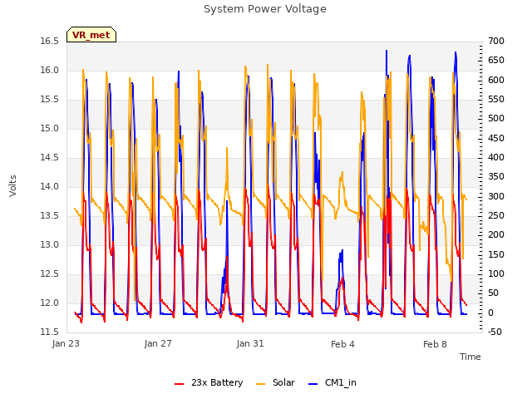Image resolution: width=532 pixels, height=399 pixels.
Task: Click the 13.5 left axis value
Action: [x=50, y=216]
